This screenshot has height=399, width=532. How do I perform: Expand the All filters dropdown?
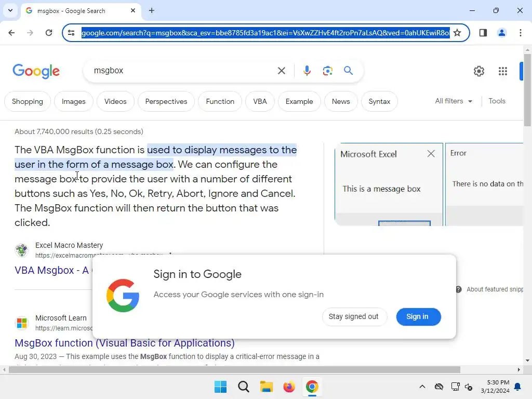454,101
